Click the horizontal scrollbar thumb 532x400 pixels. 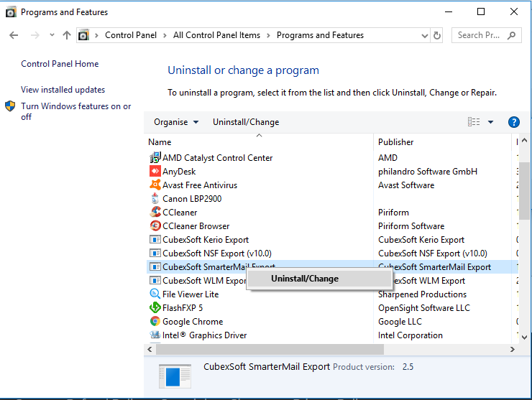[x=270, y=349]
